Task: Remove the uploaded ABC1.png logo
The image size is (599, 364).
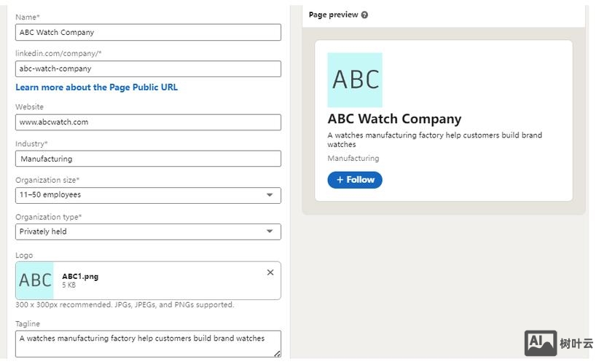Action: pyautogui.click(x=270, y=272)
